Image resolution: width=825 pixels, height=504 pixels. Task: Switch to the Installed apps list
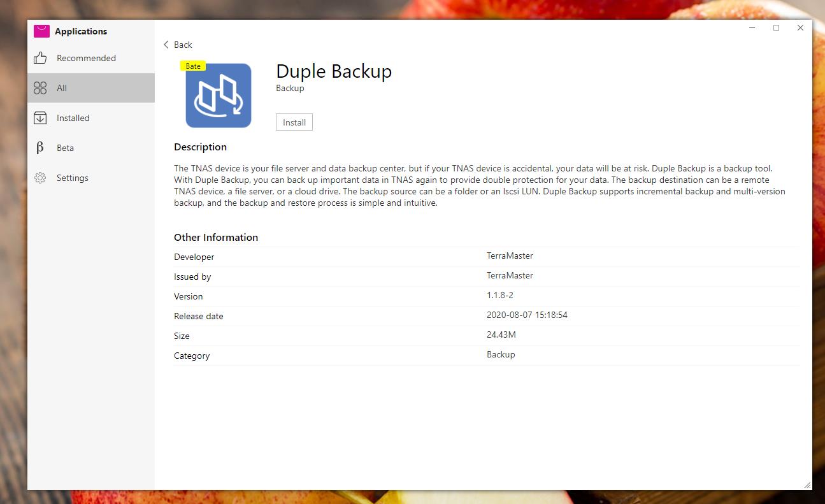tap(73, 118)
